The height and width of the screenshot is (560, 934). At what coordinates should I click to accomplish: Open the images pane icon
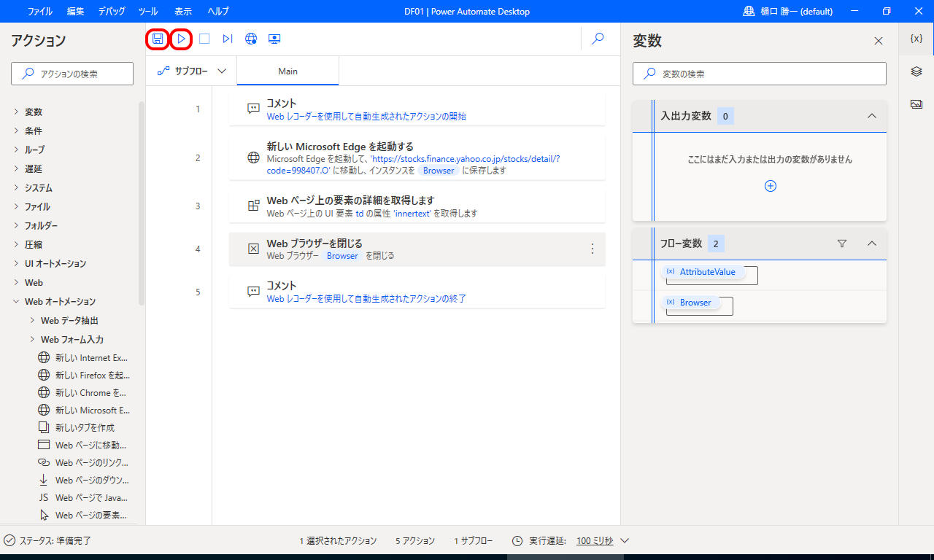pyautogui.click(x=916, y=104)
